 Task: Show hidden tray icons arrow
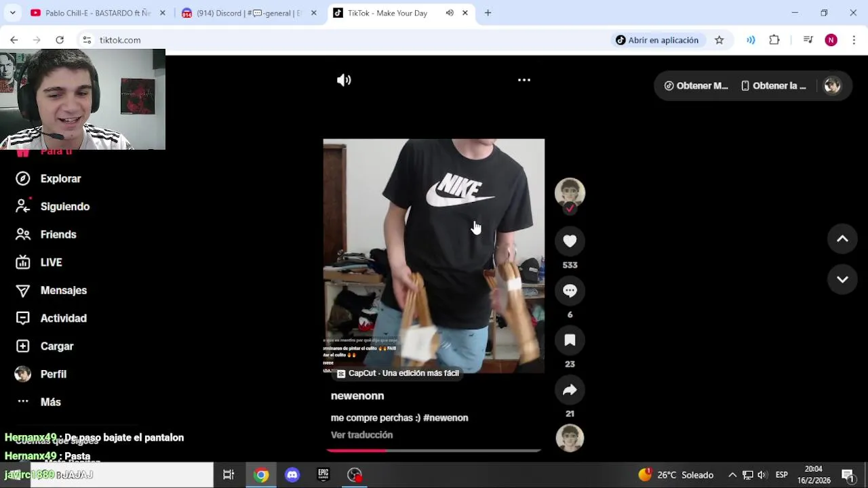732,475
